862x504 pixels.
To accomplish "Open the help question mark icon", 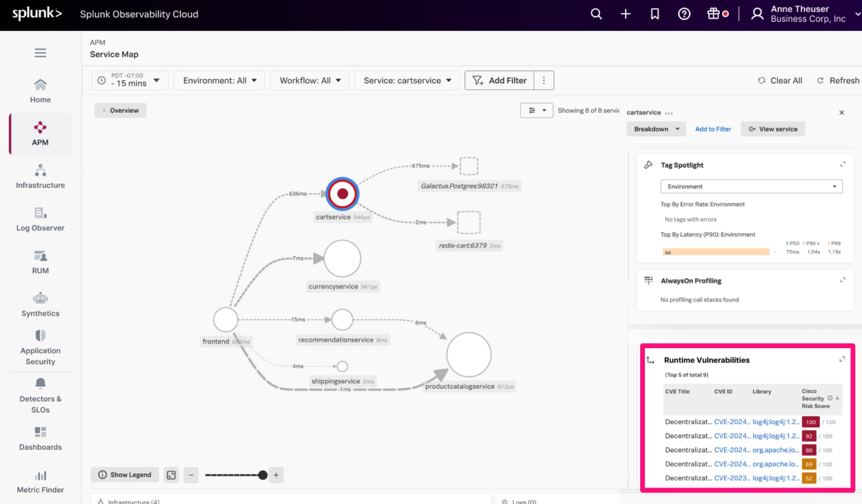I will 684,14.
